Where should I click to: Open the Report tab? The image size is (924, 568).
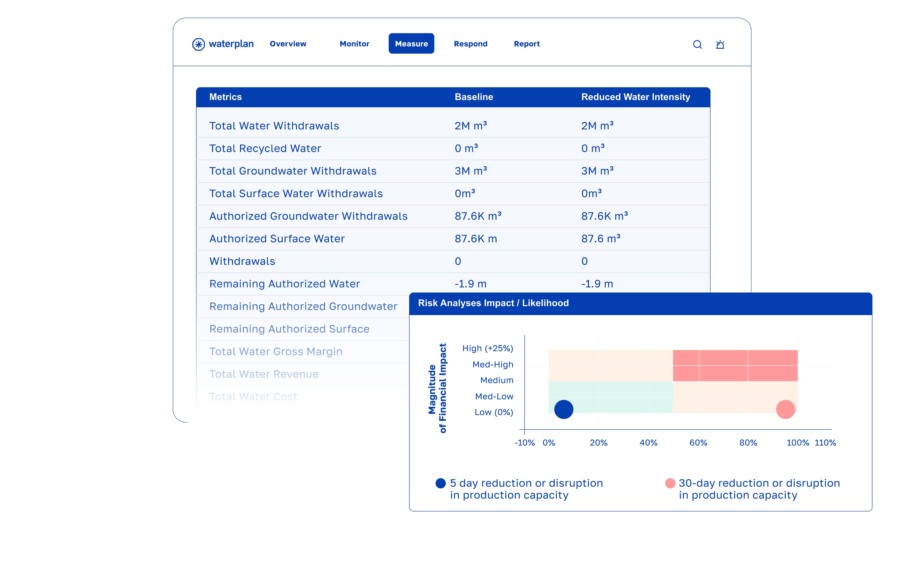[527, 44]
